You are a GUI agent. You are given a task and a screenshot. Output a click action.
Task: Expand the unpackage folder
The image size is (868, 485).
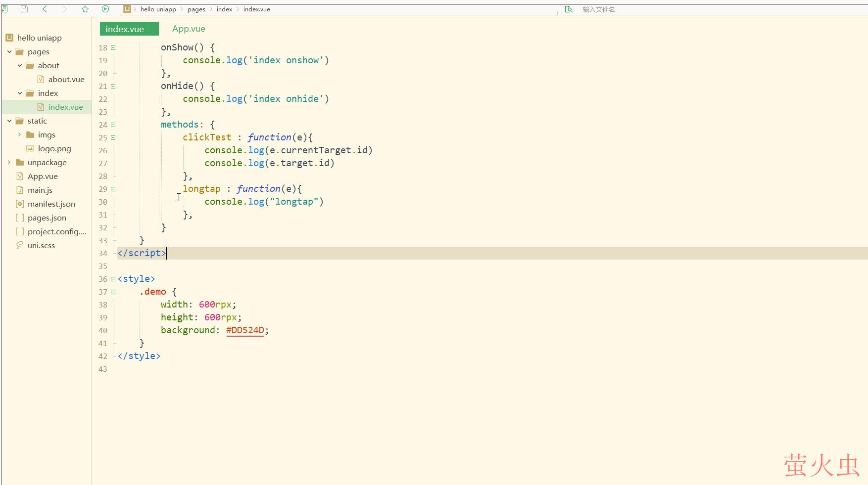click(9, 162)
